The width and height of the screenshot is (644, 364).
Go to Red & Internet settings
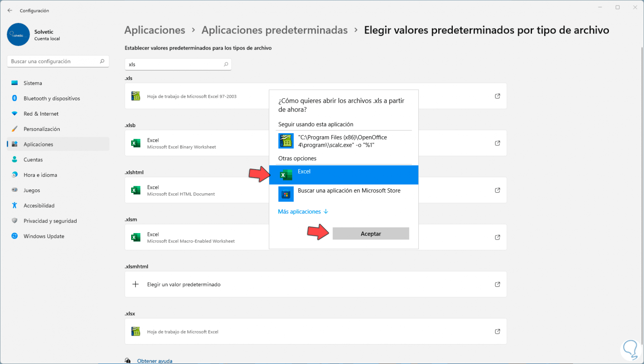coord(58,114)
